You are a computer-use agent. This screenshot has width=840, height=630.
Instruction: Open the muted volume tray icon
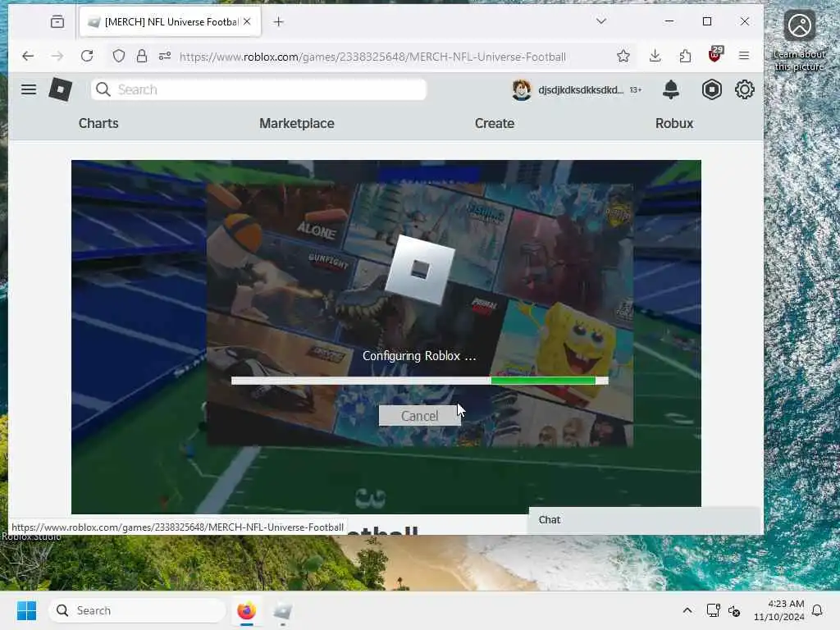pyautogui.click(x=734, y=610)
